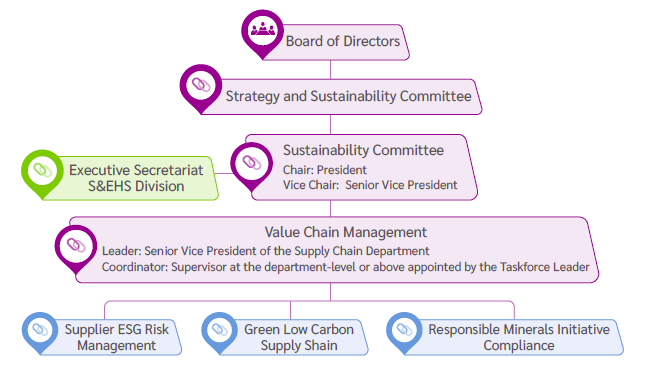Click the blue Green Low Carbon icon
Image resolution: width=649 pixels, height=370 pixels.
[220, 331]
